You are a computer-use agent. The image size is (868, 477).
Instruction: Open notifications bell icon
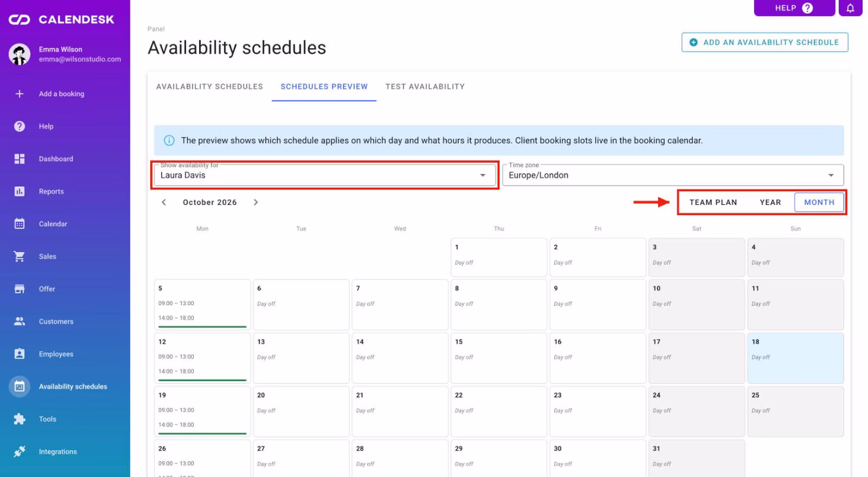tap(850, 8)
